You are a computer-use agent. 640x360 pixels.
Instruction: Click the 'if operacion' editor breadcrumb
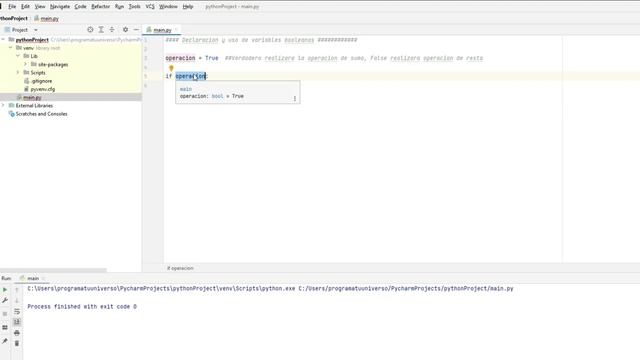point(180,268)
